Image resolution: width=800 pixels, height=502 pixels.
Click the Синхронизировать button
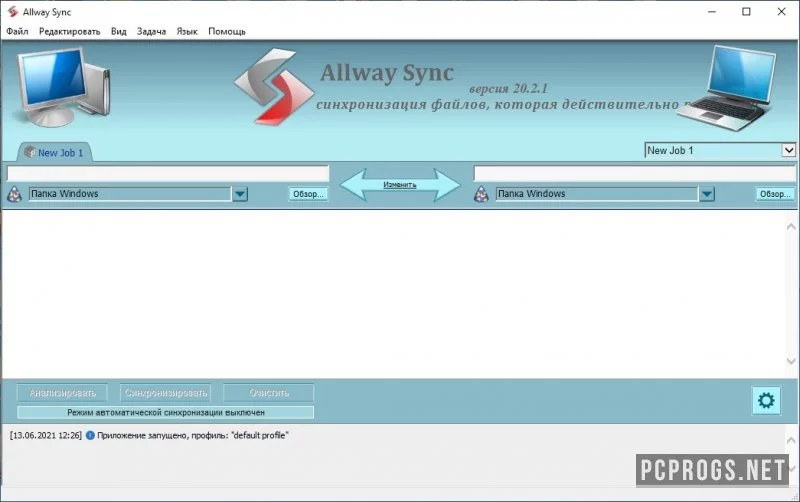(166, 393)
